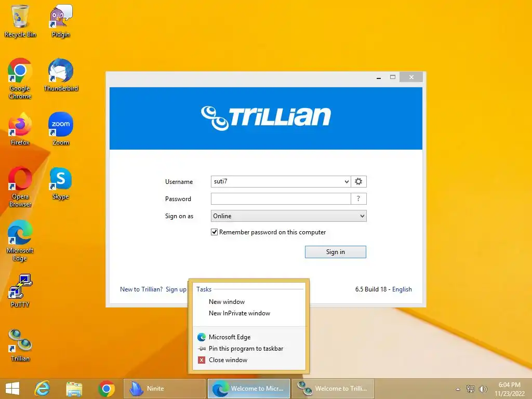
Task: Click the English language link
Action: (x=402, y=289)
